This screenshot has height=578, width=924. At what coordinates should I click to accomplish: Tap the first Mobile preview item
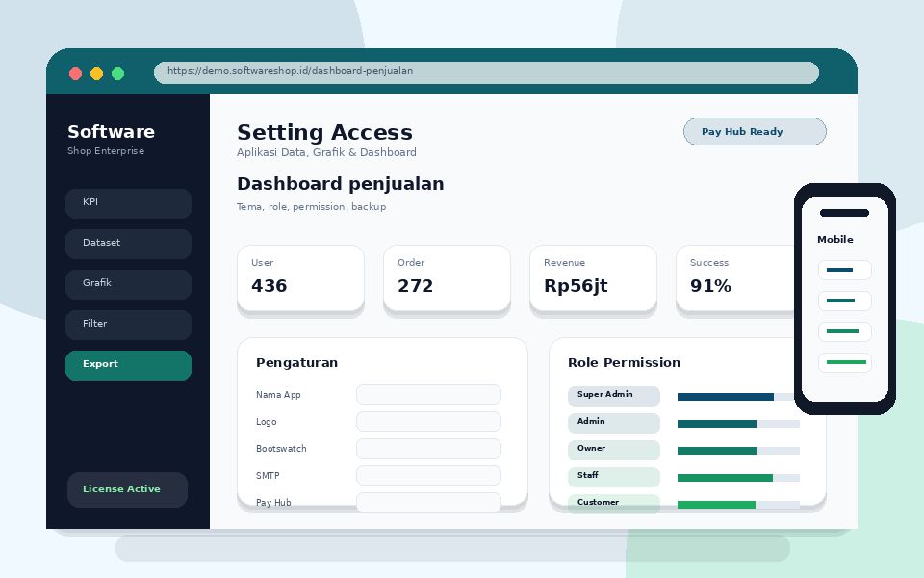(x=844, y=270)
